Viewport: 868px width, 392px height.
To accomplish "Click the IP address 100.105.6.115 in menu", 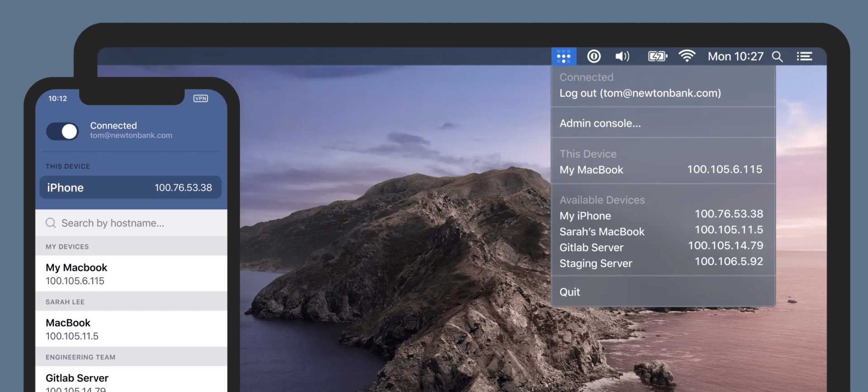I will [x=725, y=169].
